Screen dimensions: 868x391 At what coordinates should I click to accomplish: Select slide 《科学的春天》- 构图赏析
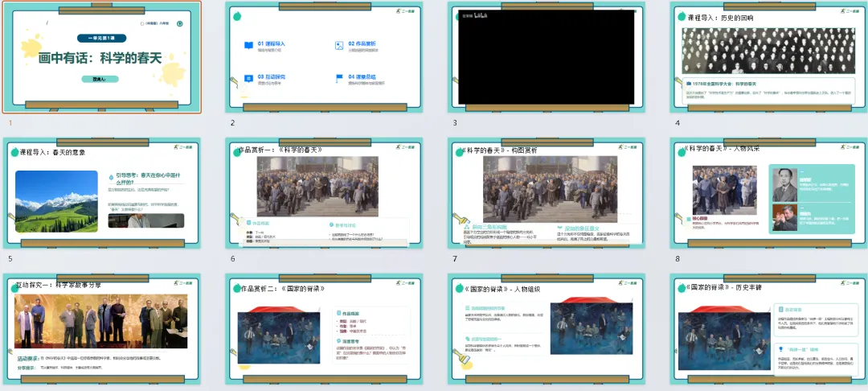(547, 193)
